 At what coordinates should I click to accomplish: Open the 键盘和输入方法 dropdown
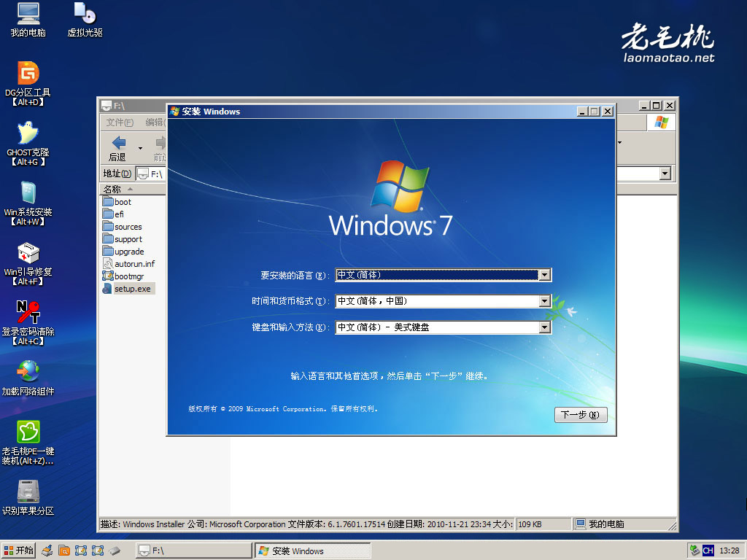coord(544,327)
